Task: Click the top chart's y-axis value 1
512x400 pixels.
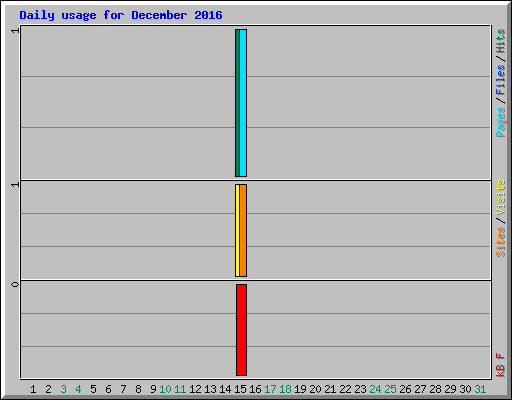Action: click(x=15, y=30)
